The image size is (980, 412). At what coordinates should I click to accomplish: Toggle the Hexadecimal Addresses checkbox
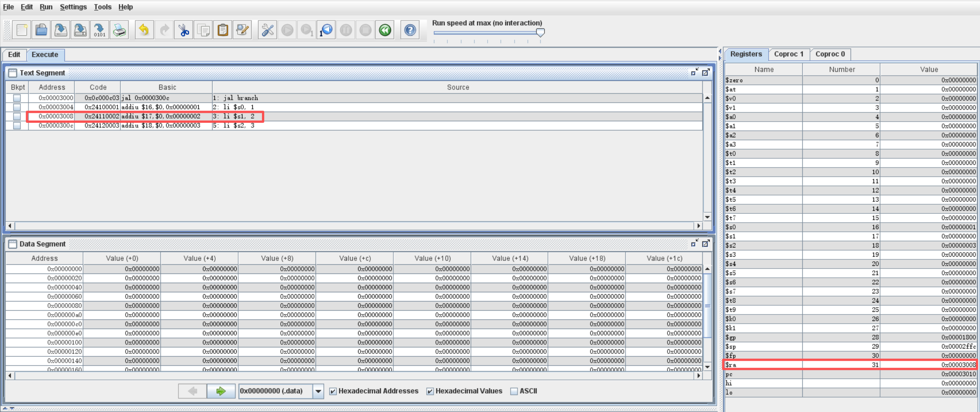333,391
